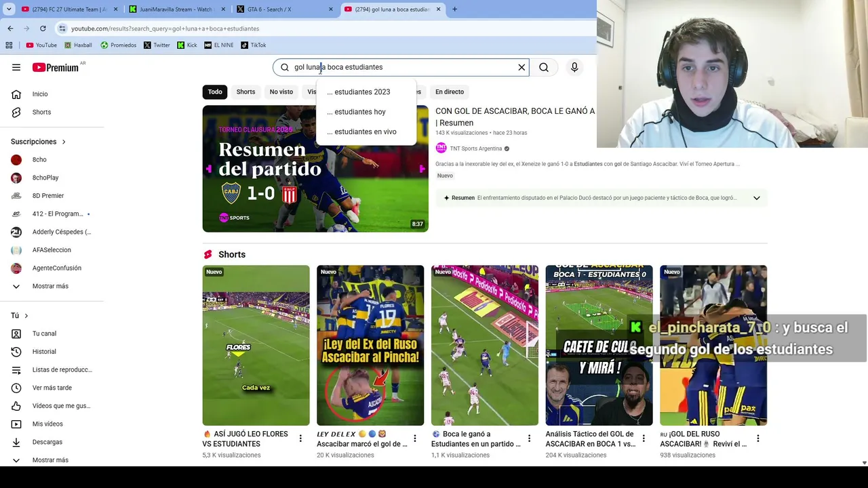868x488 pixels.
Task: Open the 'Ley del Ex del Ruso' short thumbnail
Action: pyautogui.click(x=370, y=346)
